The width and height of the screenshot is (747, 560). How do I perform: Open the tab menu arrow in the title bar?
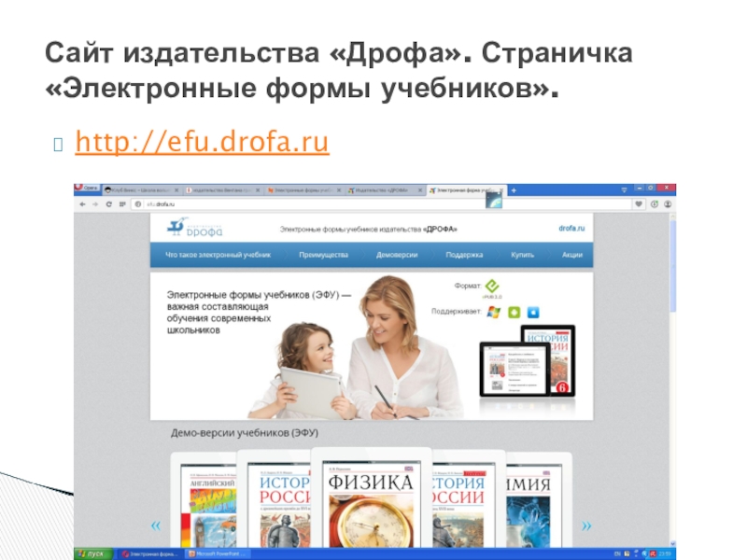[x=624, y=190]
